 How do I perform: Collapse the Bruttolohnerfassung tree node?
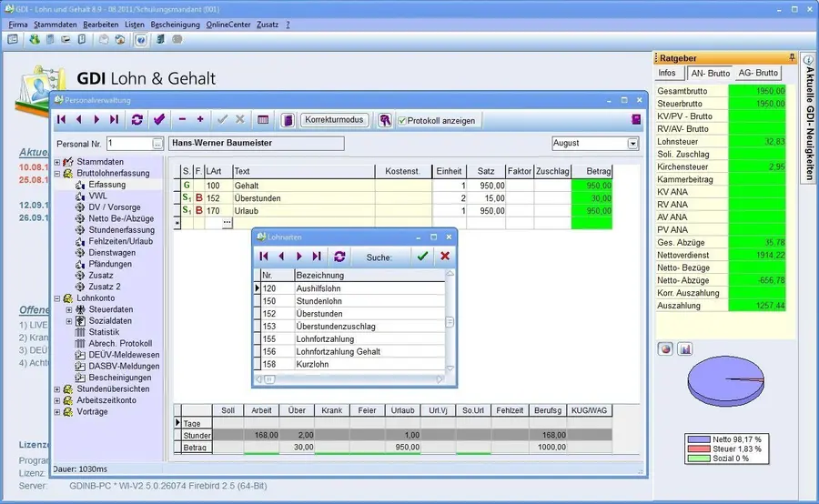(x=56, y=173)
